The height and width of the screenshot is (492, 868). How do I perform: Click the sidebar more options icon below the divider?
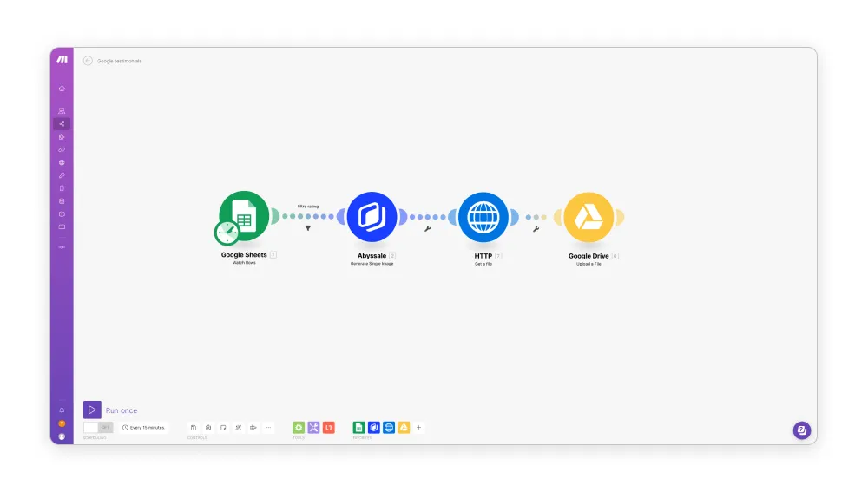[x=62, y=247]
